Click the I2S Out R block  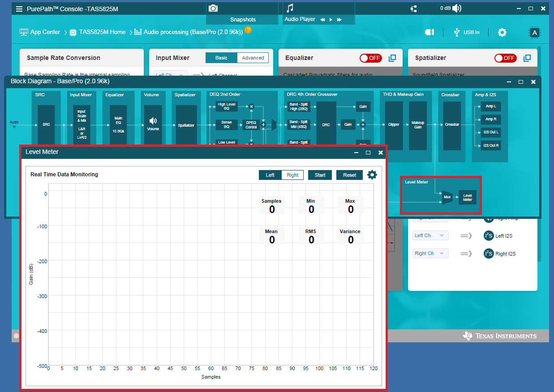tap(491, 145)
